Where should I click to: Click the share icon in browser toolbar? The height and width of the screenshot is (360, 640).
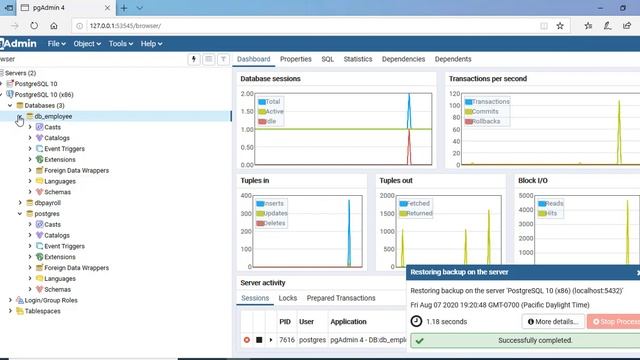pyautogui.click(x=627, y=26)
